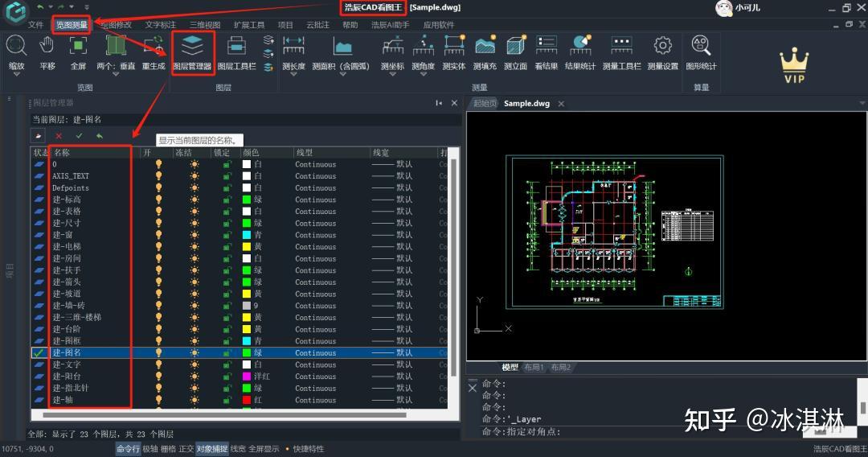The width and height of the screenshot is (868, 457).
Task: Expand the dropdown arrow under 缩放
Action: coord(16,74)
